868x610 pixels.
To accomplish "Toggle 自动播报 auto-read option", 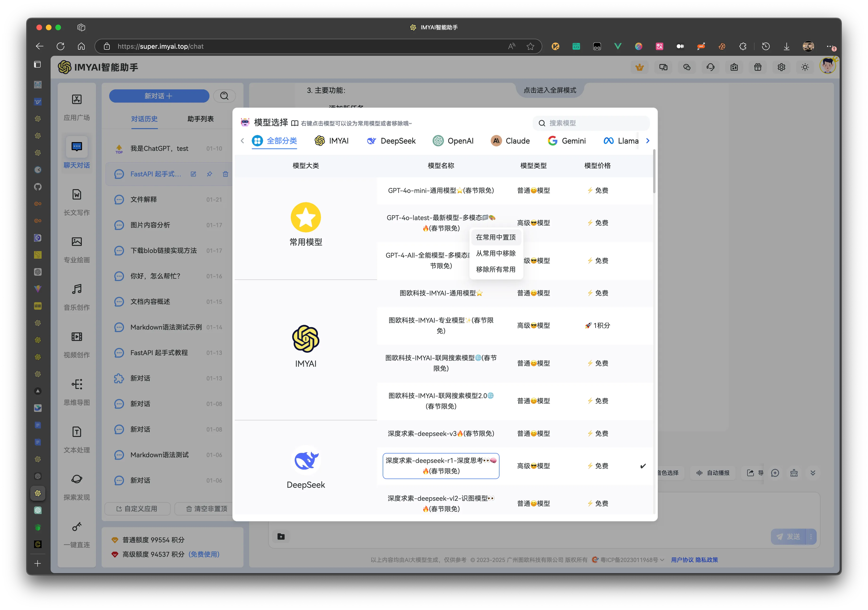I will pyautogui.click(x=713, y=473).
